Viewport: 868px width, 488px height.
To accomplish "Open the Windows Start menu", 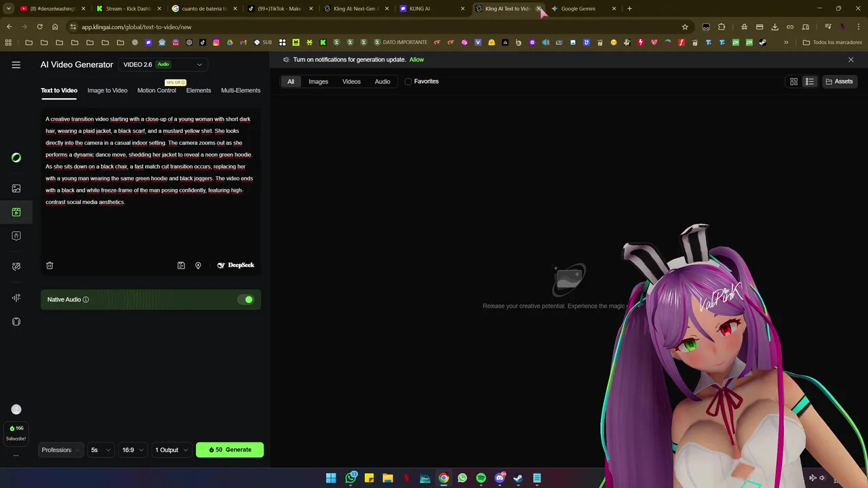I will [331, 478].
